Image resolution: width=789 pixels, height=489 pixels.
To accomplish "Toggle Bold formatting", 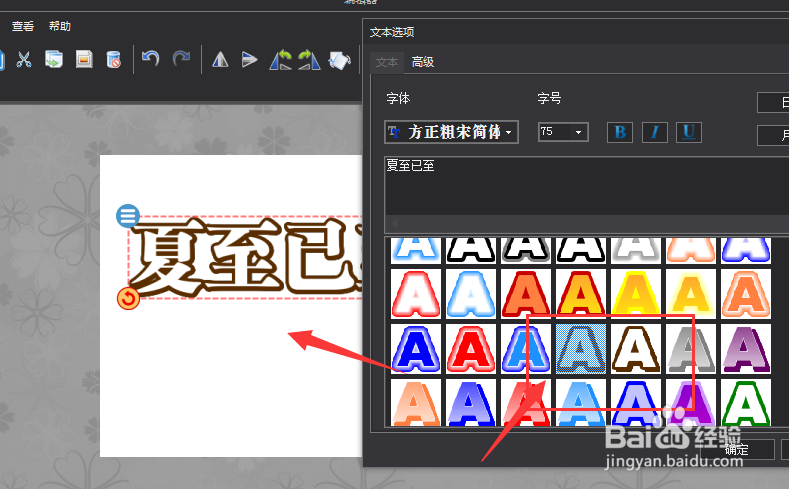I will point(620,132).
